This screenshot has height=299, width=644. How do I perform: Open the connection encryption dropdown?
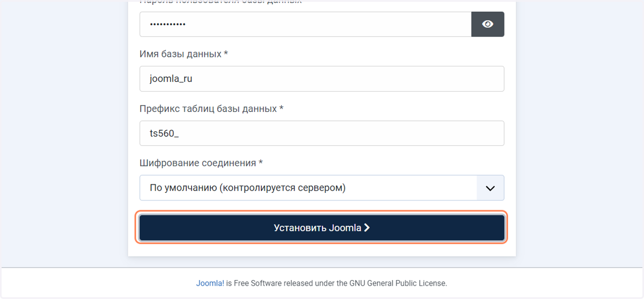[x=322, y=188]
